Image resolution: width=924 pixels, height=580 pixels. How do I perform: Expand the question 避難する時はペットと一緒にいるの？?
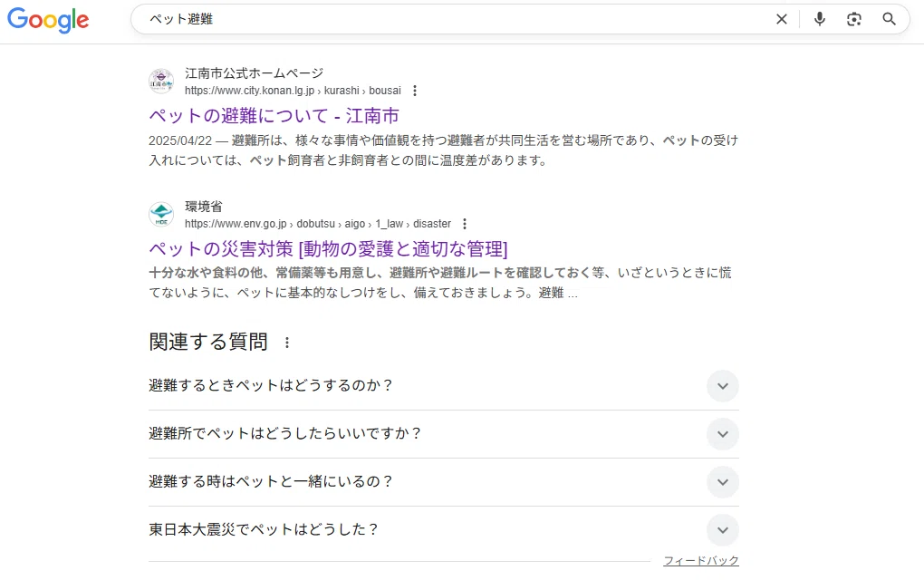click(x=443, y=482)
